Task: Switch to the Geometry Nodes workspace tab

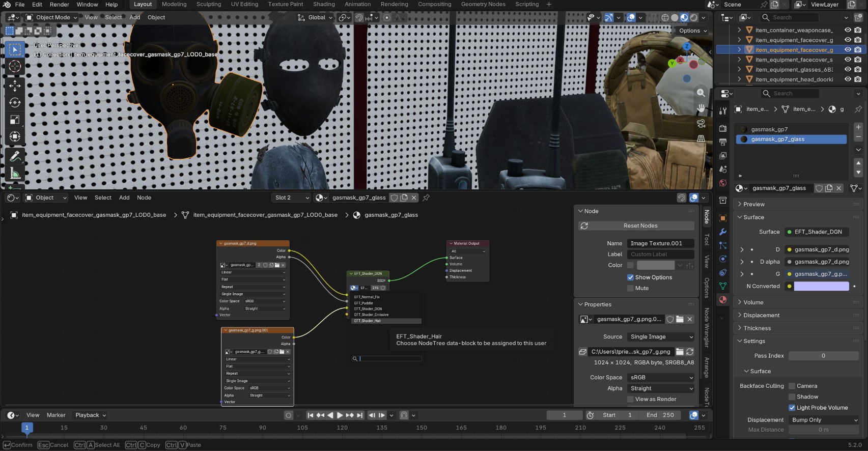Action: [x=483, y=5]
